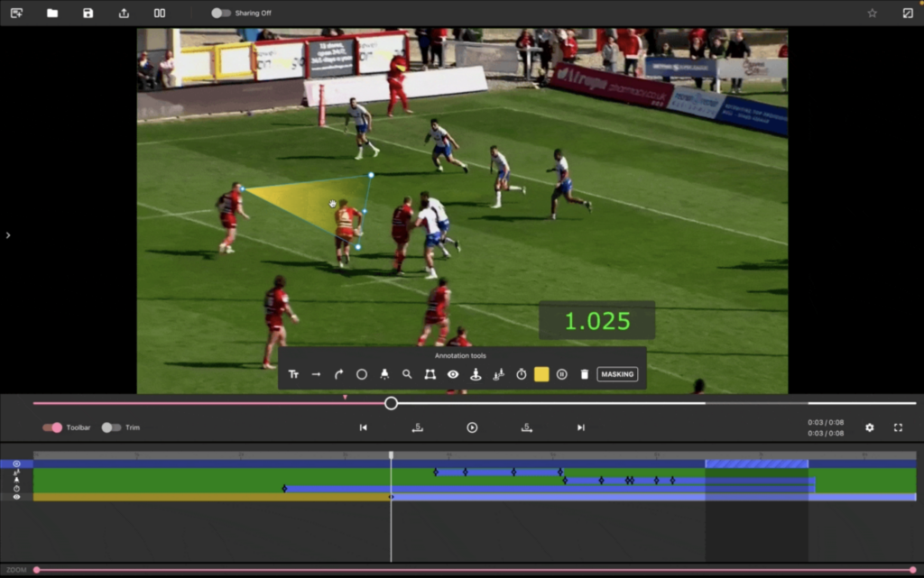
Task: Click the MASKING button
Action: point(617,373)
